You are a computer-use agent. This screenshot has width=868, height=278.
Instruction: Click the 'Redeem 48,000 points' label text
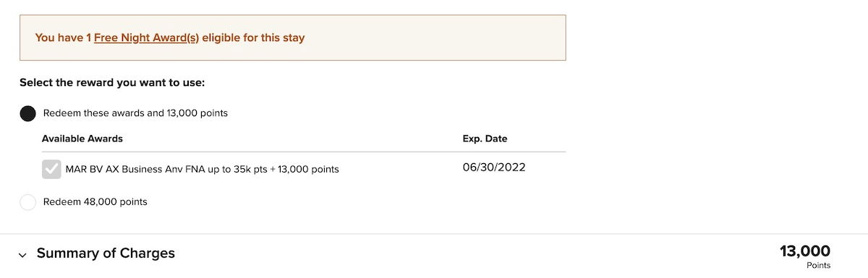(95, 202)
